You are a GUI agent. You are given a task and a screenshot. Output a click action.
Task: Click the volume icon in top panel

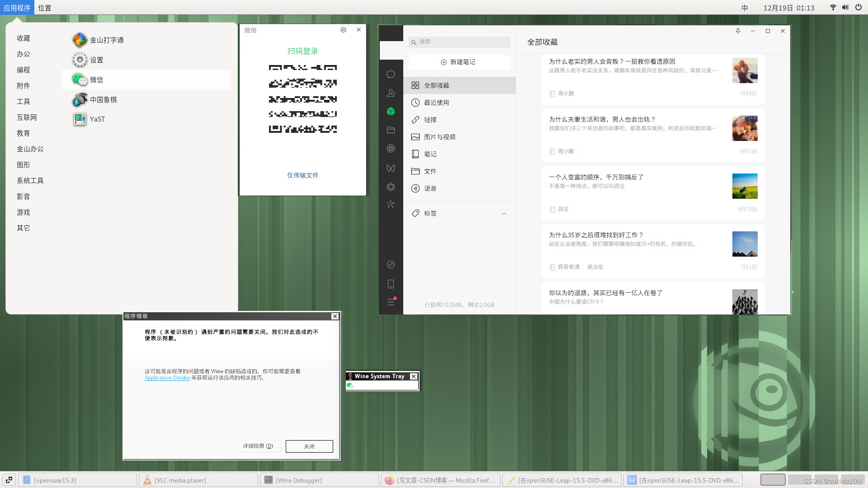point(845,7)
